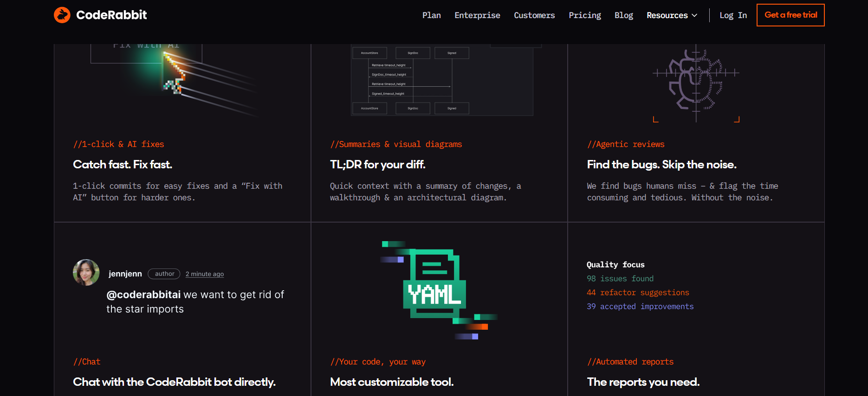Image resolution: width=868 pixels, height=396 pixels.
Task: Click the jennjenn username
Action: (x=125, y=274)
